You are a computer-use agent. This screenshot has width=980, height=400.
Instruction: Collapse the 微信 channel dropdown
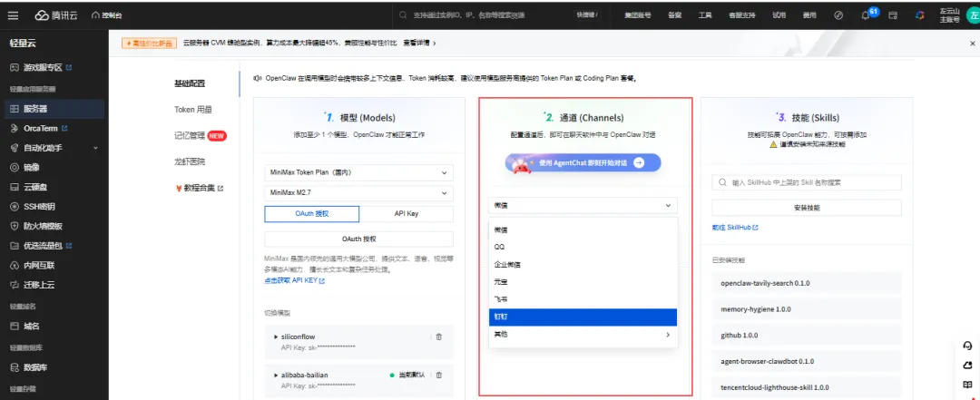[583, 205]
